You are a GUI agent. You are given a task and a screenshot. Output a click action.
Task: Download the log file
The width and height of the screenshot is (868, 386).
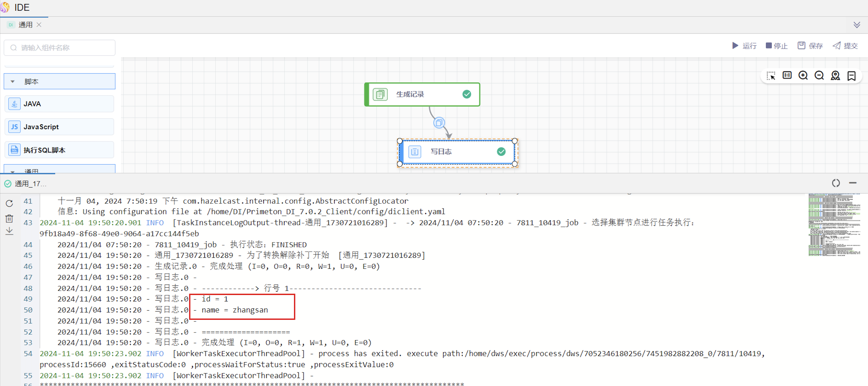pos(9,231)
